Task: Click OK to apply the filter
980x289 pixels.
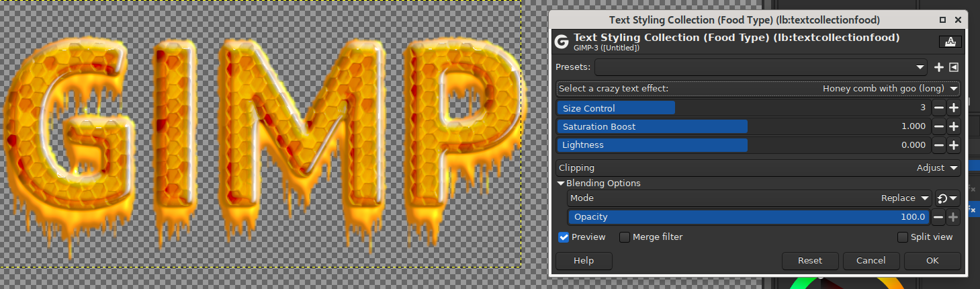Action: [932, 261]
